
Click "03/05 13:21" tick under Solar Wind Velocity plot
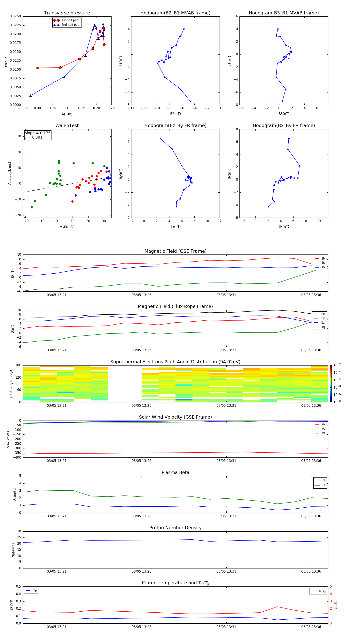coord(57,461)
